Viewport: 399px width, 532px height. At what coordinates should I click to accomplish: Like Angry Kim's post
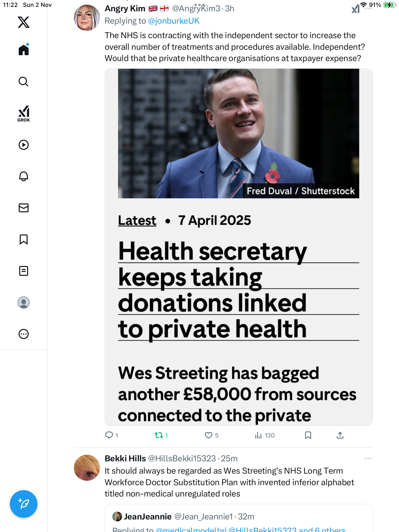click(209, 435)
